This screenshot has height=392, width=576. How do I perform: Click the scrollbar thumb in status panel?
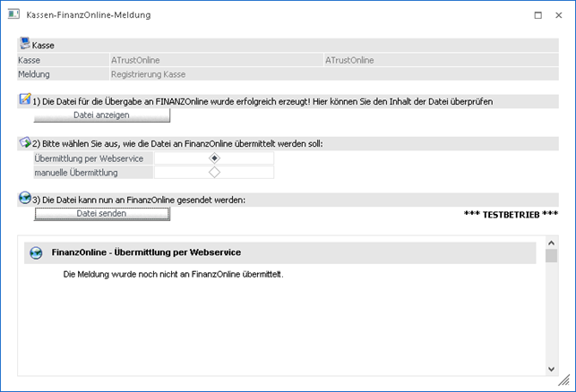tap(551, 257)
